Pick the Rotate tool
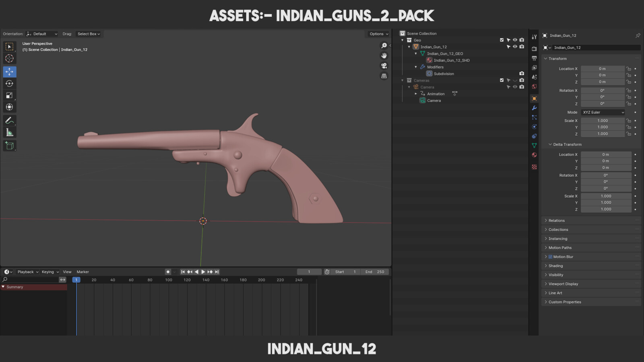The width and height of the screenshot is (644, 362). (9, 84)
